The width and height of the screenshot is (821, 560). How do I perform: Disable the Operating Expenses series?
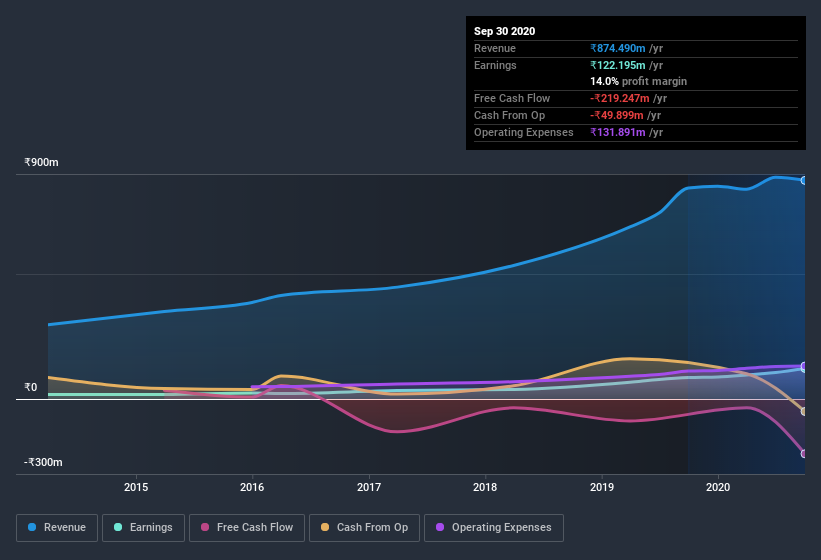tap(493, 527)
